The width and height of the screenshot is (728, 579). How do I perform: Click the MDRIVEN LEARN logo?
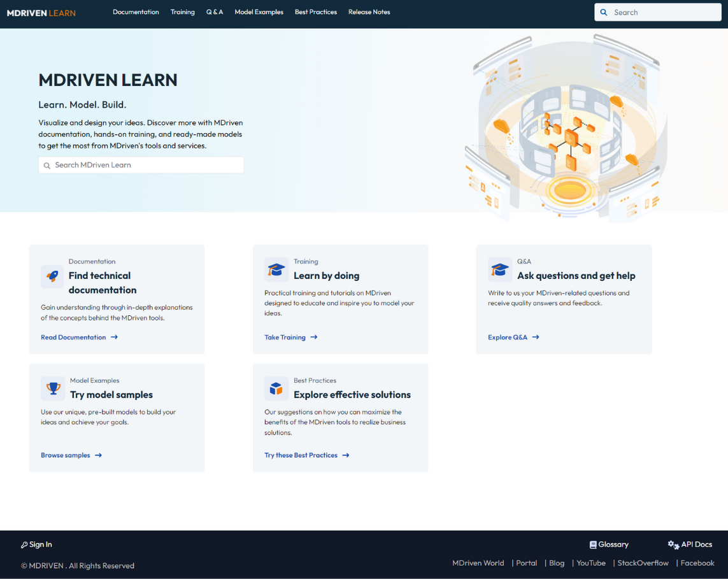tap(41, 12)
